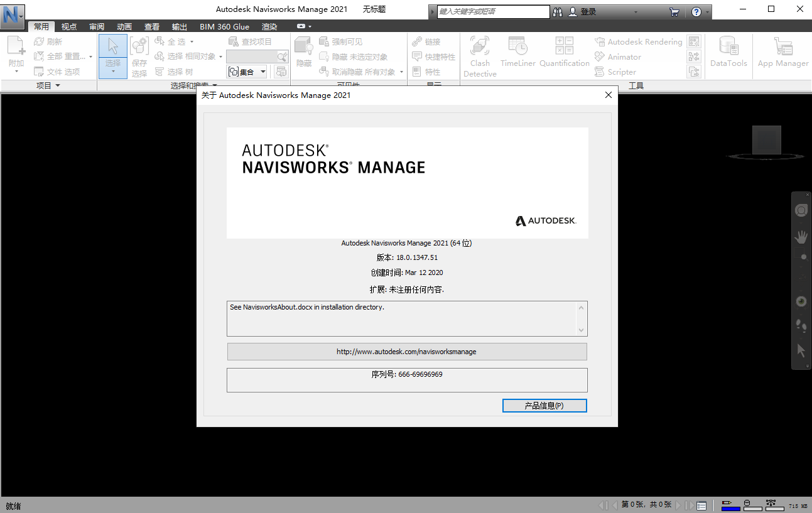Expand the Project (项目) panel arrow
Image resolution: width=812 pixels, height=513 pixels.
coord(58,85)
